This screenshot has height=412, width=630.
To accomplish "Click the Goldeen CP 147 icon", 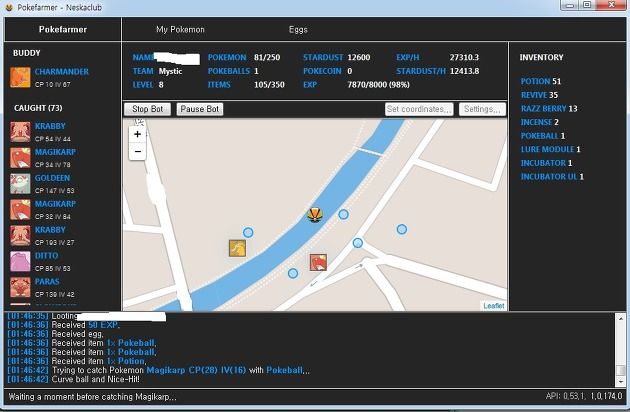I will click(20, 184).
